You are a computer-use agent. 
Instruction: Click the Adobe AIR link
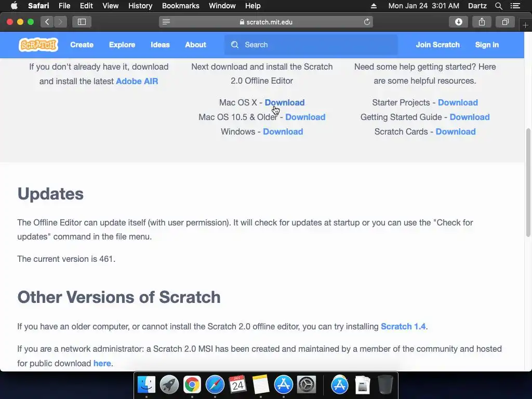[x=137, y=82]
